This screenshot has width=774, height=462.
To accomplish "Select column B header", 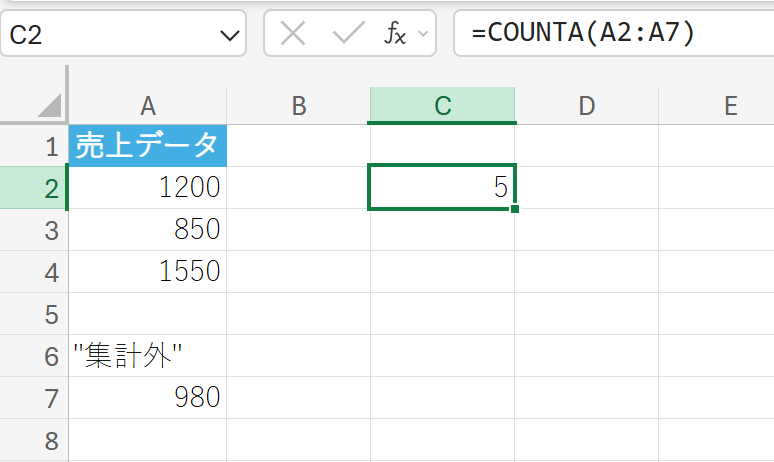I will (298, 106).
